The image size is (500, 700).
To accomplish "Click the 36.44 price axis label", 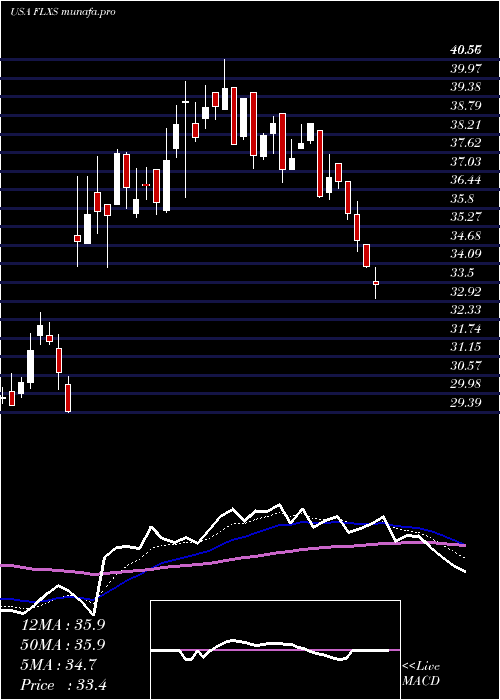I will pos(466,180).
